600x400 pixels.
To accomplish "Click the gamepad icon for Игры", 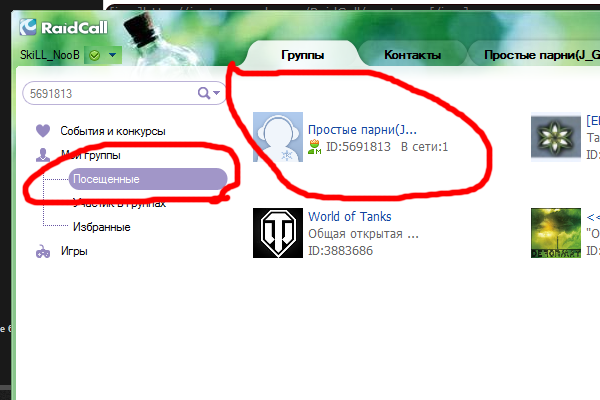I will tap(42, 252).
